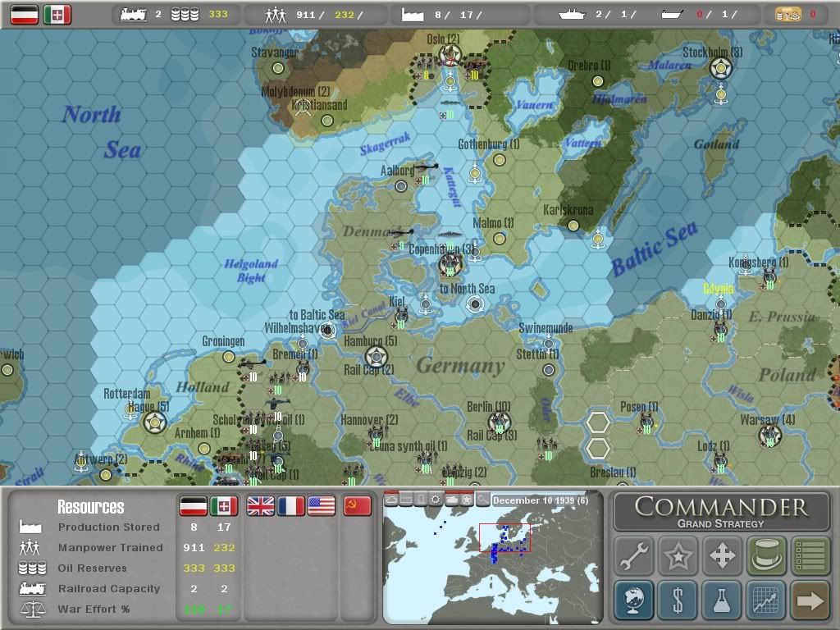
Task: Select the Hamburg city star marker
Action: pos(376,357)
